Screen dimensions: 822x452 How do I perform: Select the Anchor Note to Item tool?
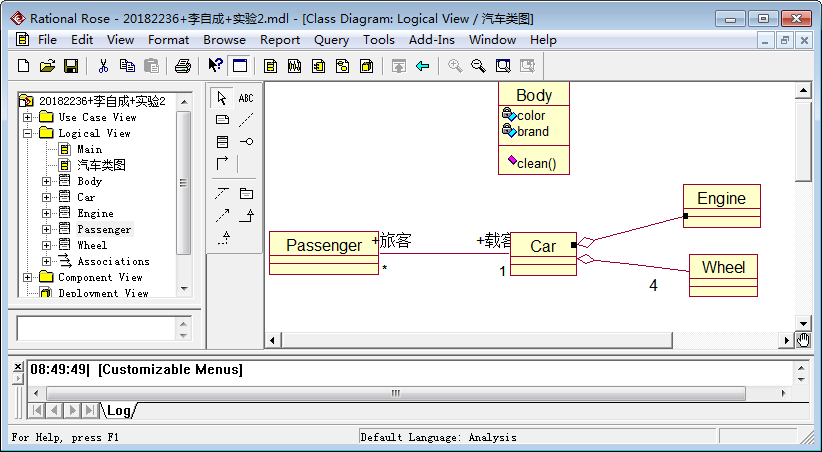[x=246, y=120]
